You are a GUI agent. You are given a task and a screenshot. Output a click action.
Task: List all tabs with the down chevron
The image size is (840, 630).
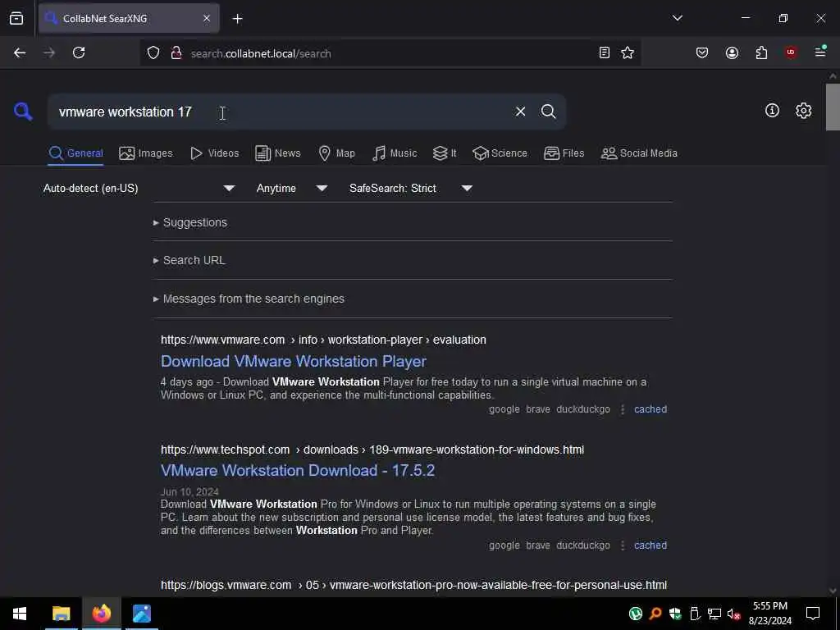point(677,18)
